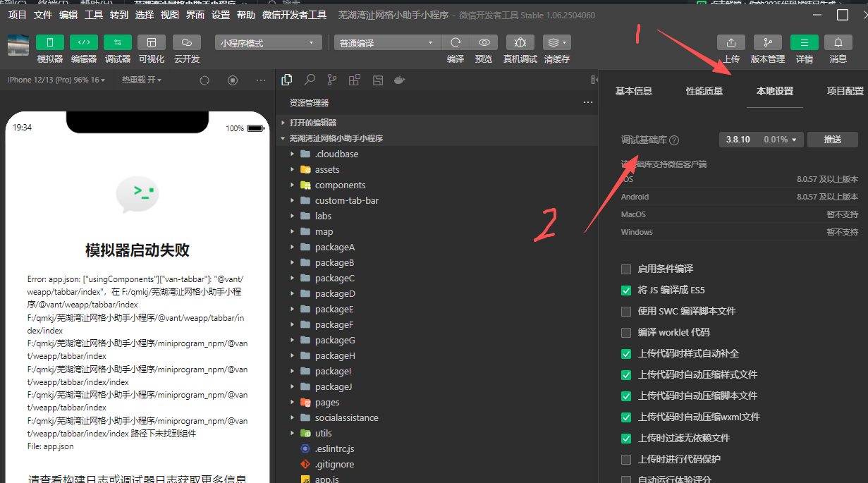Open the 工具 menu
Viewport: 868px width, 483px height.
click(94, 15)
